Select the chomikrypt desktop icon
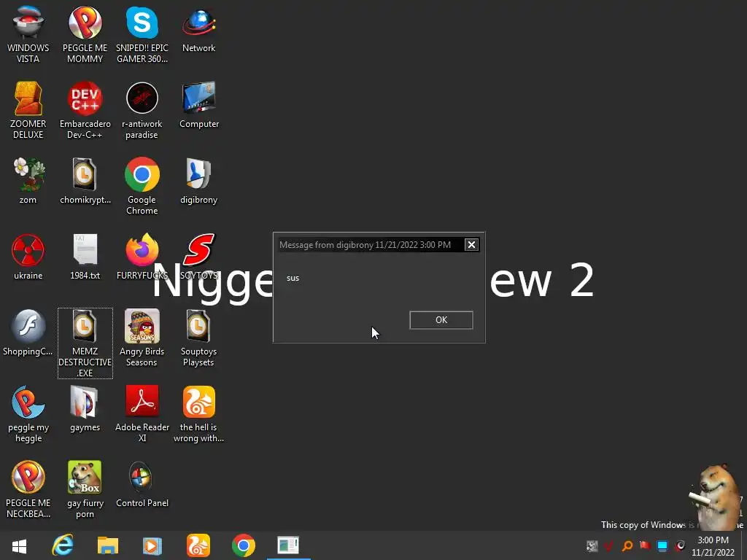This screenshot has height=560, width=747. pyautogui.click(x=85, y=182)
